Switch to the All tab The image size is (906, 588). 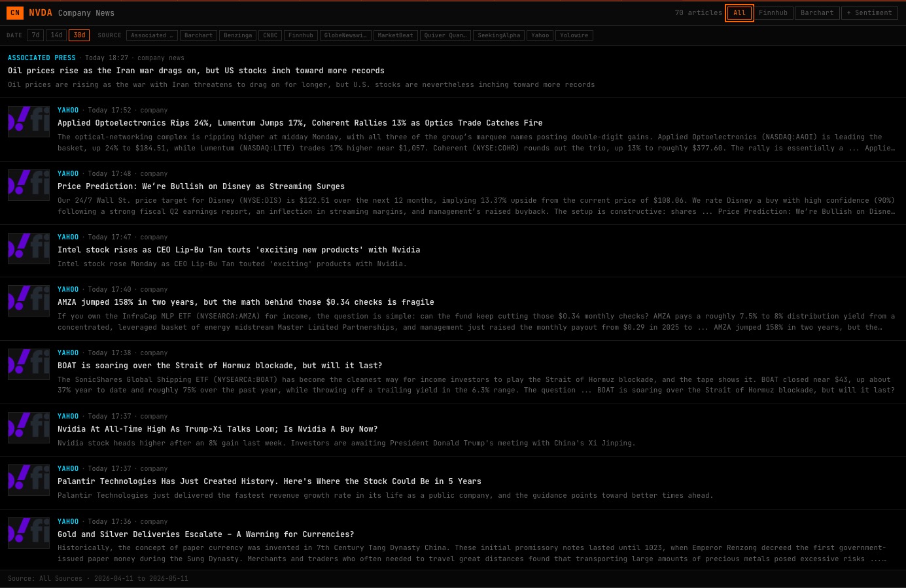tap(739, 12)
